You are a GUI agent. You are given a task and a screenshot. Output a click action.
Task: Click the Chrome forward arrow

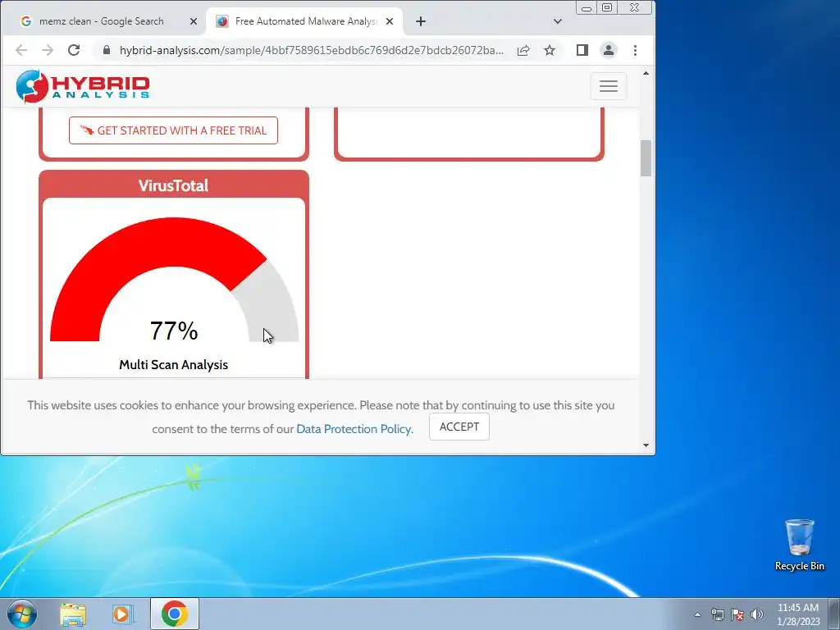[x=47, y=50]
